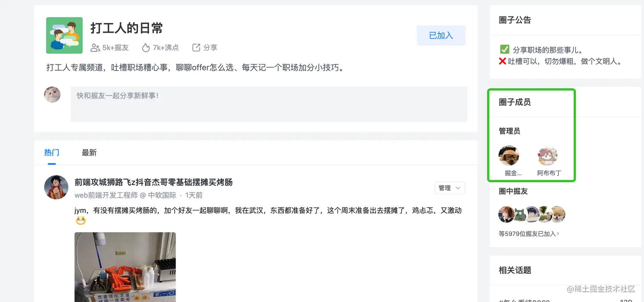Select the 热门 tab

coord(52,152)
